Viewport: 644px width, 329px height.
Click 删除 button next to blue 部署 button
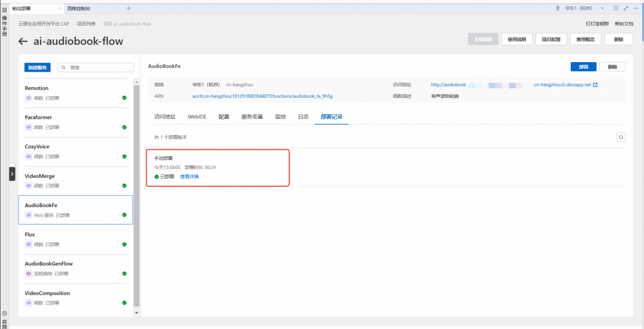(612, 67)
